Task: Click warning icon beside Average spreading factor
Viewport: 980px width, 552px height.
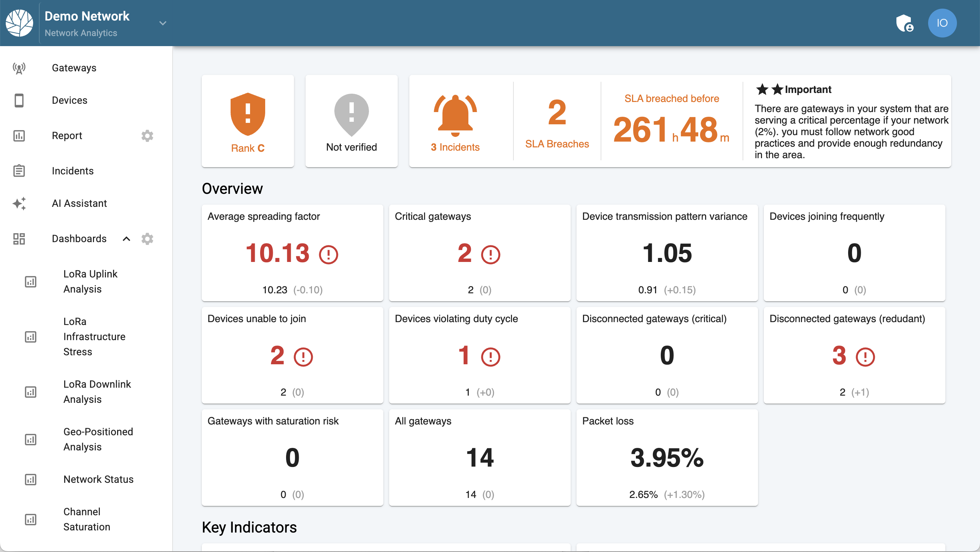Action: click(x=328, y=254)
